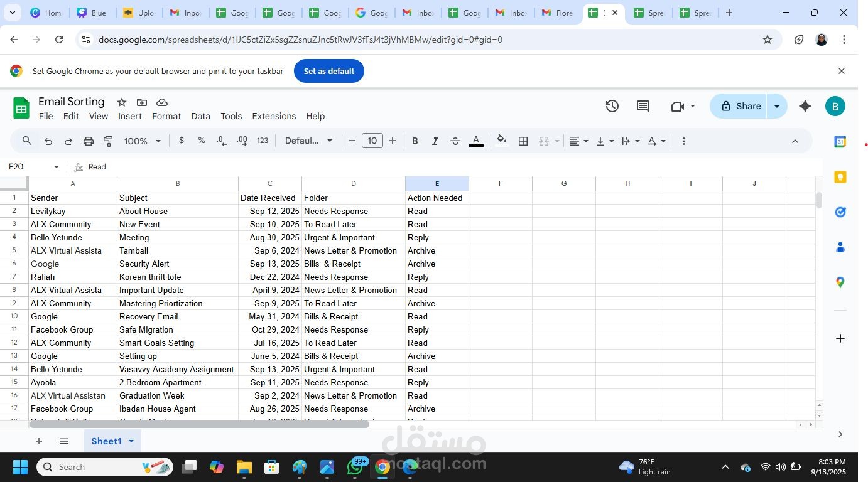Open the fill color picker

coord(501,141)
